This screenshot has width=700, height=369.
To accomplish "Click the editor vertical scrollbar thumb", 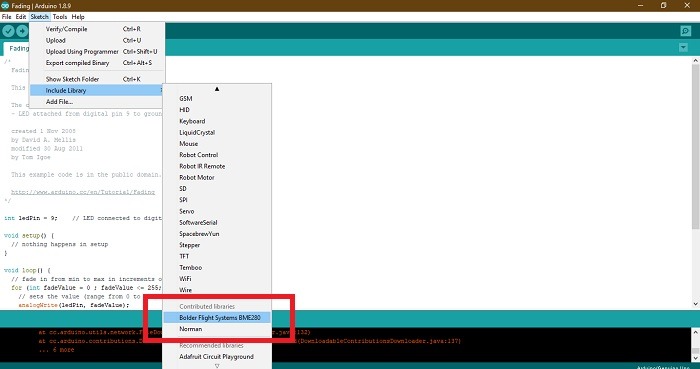I will [x=695, y=146].
